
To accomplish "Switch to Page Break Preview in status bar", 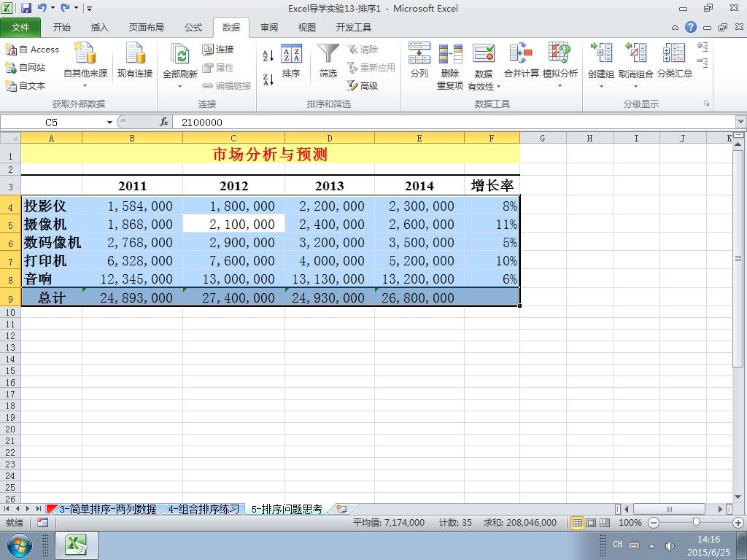I will click(605, 523).
